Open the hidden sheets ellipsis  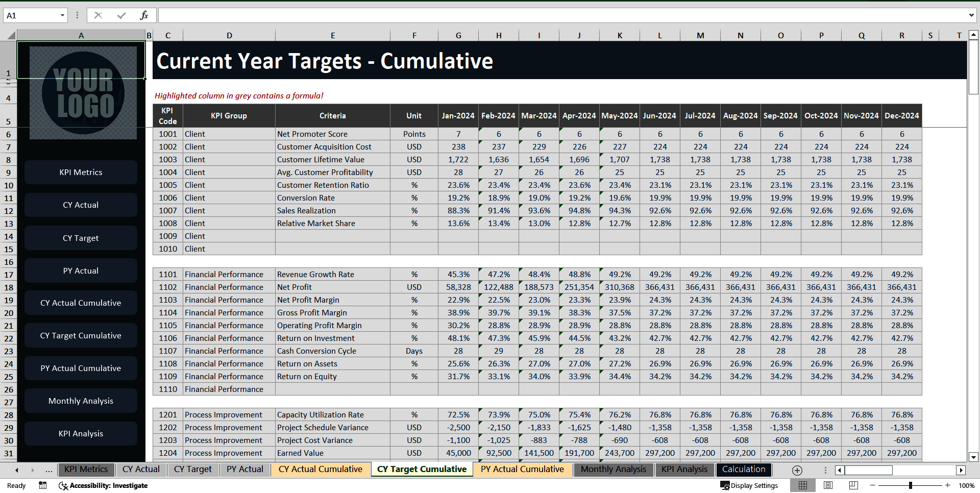tap(48, 470)
